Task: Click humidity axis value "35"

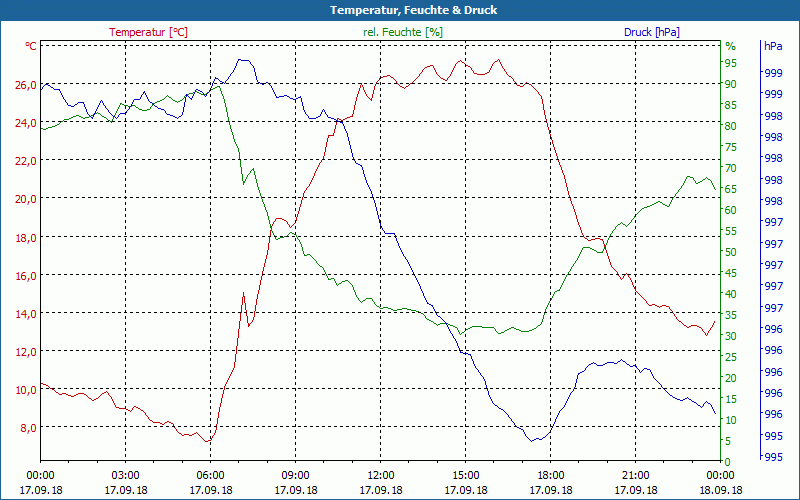Action: (731, 315)
